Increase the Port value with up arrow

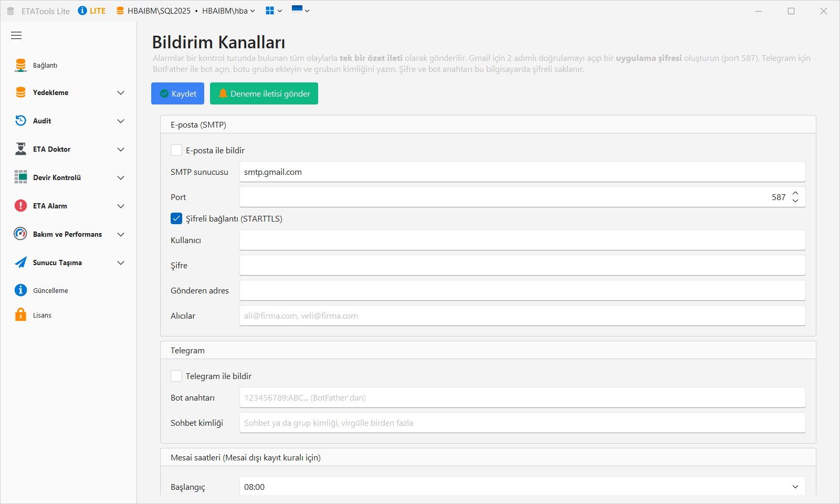795,193
